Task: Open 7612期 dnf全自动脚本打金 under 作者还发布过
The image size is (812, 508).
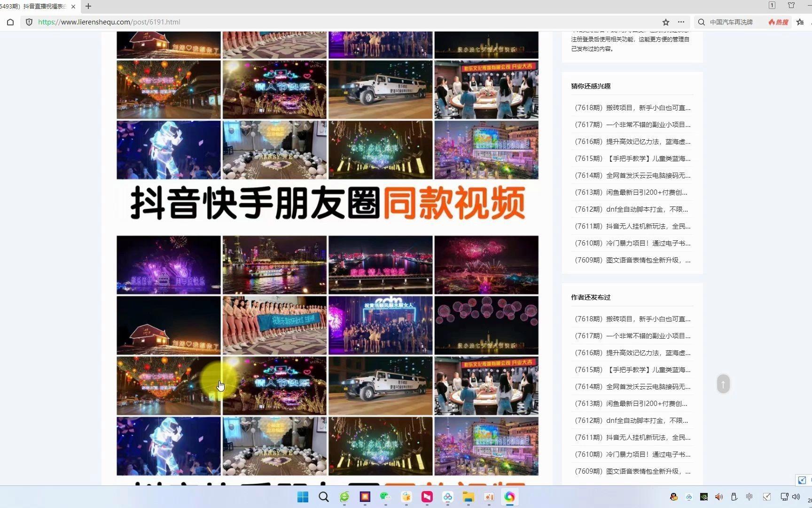Action: click(x=631, y=421)
